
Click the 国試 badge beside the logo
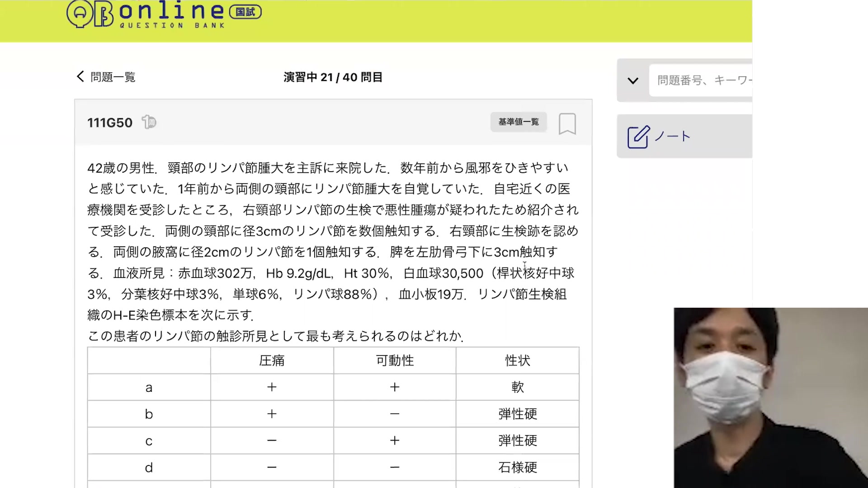245,12
